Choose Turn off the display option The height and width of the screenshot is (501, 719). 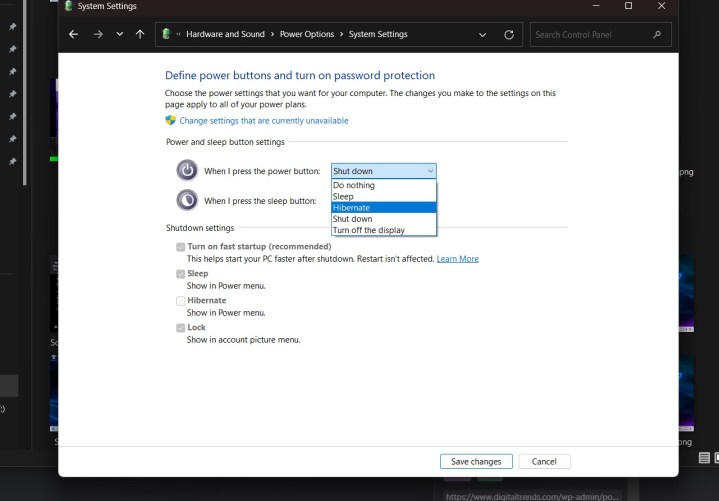[x=384, y=230]
